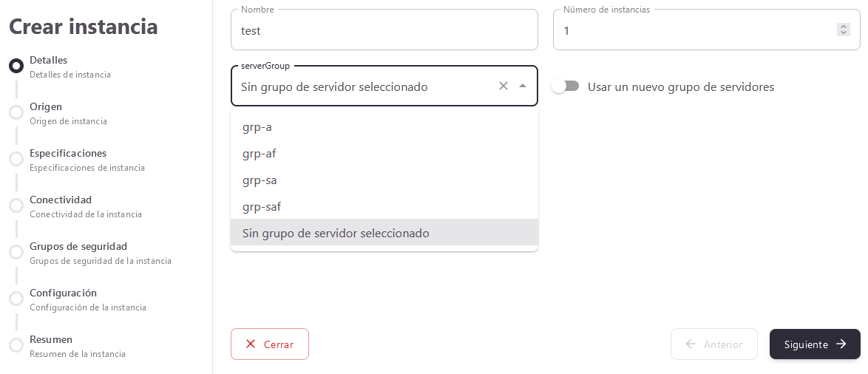The height and width of the screenshot is (374, 868).
Task: Select the Detalles step circle icon
Action: click(16, 66)
